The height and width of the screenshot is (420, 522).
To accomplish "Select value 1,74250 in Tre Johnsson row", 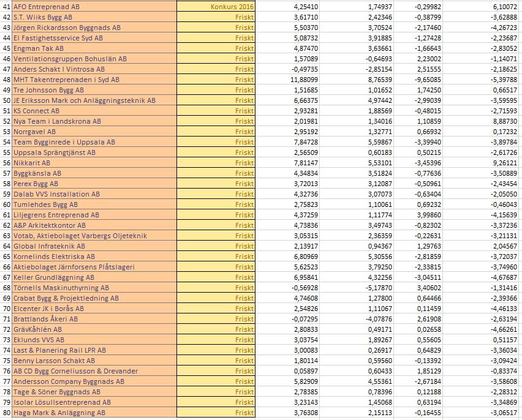I will 417,90.
